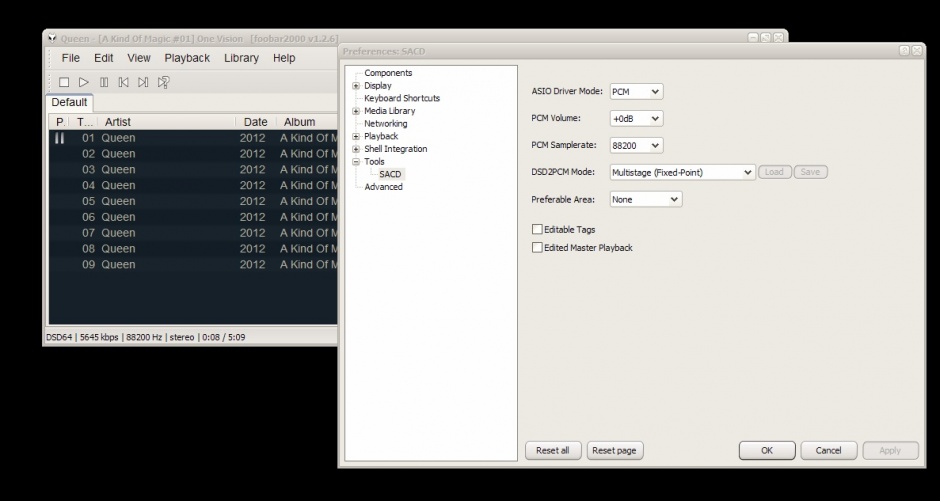Click the Reset page button
Image resolution: width=940 pixels, height=501 pixels.
tap(614, 451)
